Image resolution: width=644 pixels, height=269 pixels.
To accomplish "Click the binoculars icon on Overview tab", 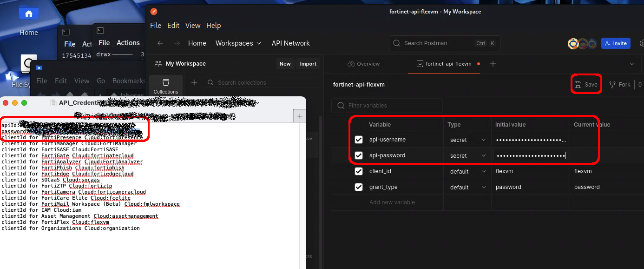I will coord(351,64).
